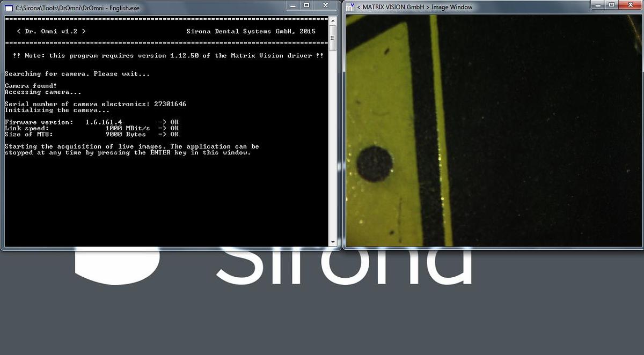The width and height of the screenshot is (644, 355).
Task: Click the console vertical scrollbar thumb
Action: point(333,37)
